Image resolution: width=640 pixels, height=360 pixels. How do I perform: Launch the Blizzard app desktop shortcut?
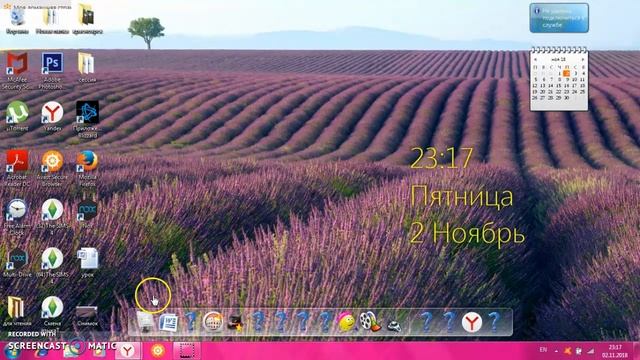pos(87,119)
